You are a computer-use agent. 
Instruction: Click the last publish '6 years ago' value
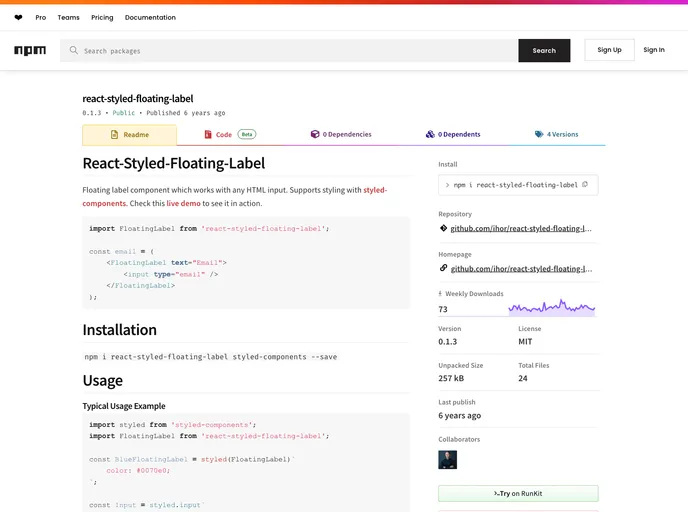[459, 415]
